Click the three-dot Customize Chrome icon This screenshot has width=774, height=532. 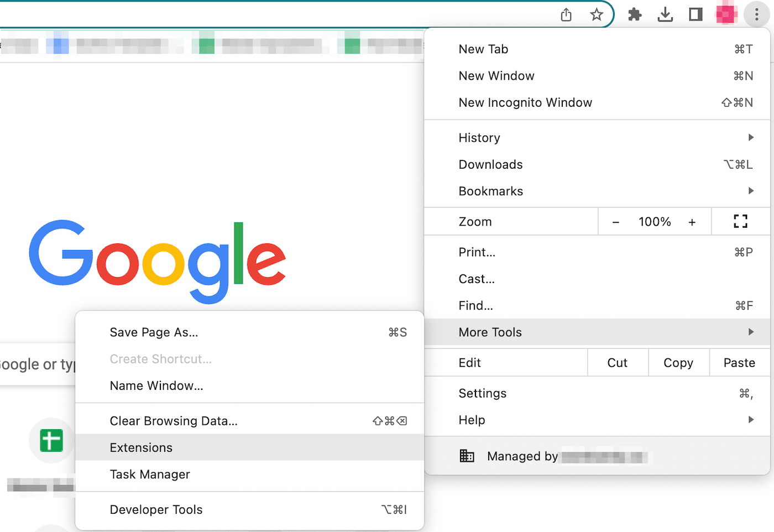click(x=756, y=14)
